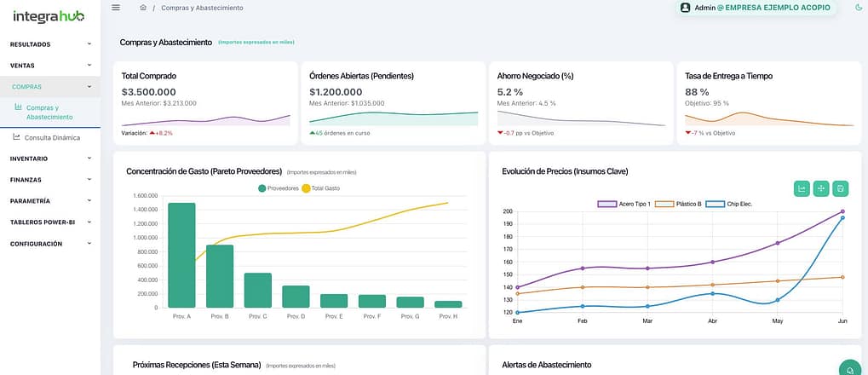
Task: Click the Prov. A bar in Pareto chart
Action: tap(181, 256)
